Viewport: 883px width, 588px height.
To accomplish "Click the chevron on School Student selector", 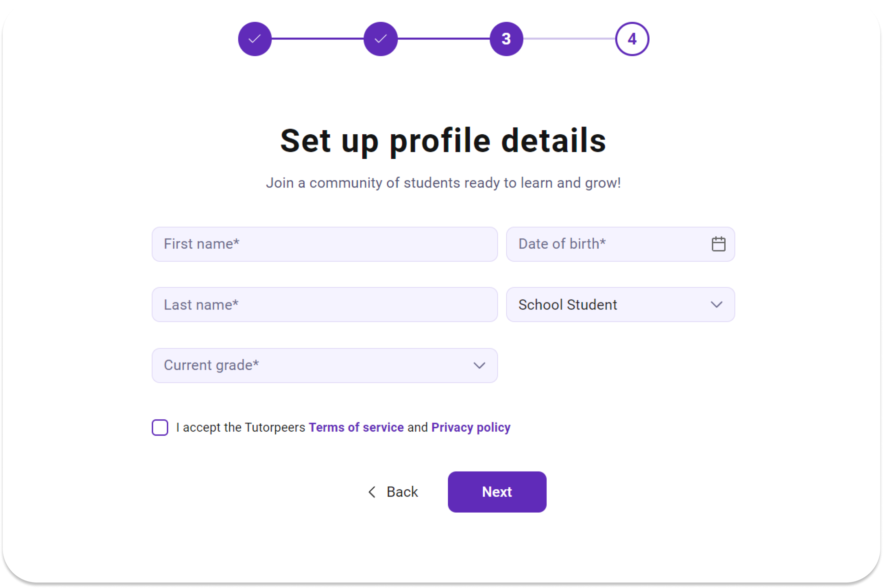I will coord(716,305).
